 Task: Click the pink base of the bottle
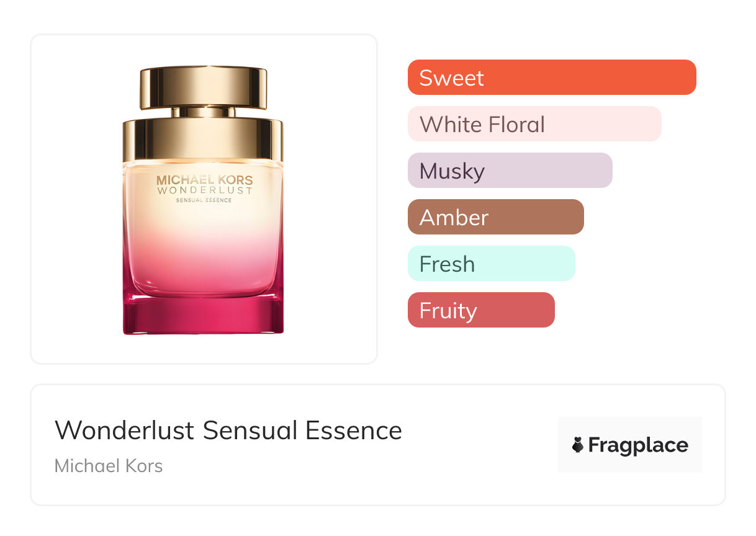click(x=204, y=315)
